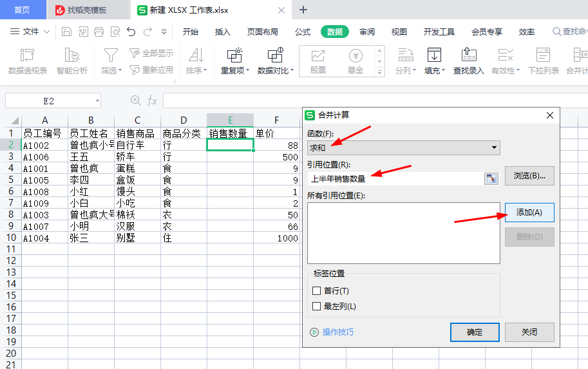
Task: Click 全部显示 show all
Action: tap(151, 53)
